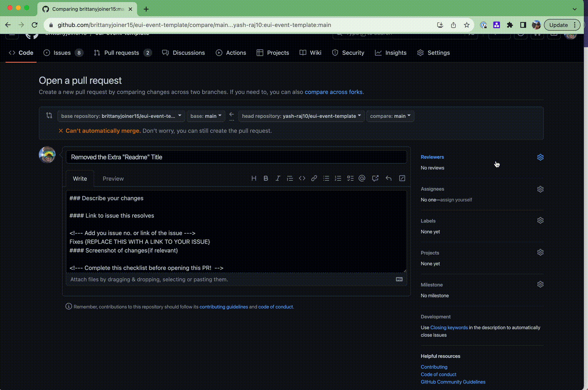Open the Code tab
This screenshot has height=390, width=588.
pyautogui.click(x=21, y=53)
